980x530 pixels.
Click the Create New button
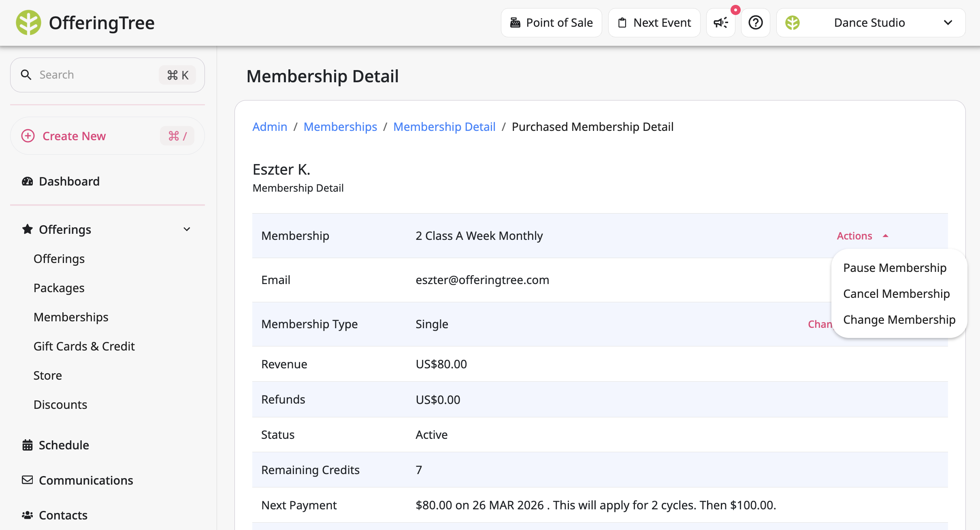(107, 136)
